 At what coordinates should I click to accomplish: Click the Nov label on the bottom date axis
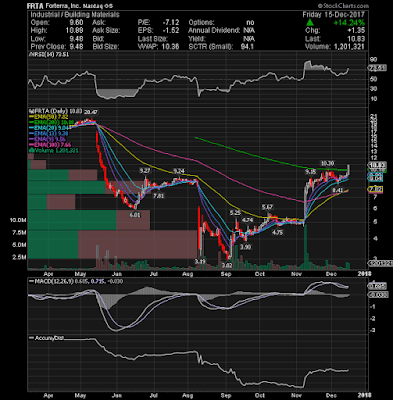[296, 396]
